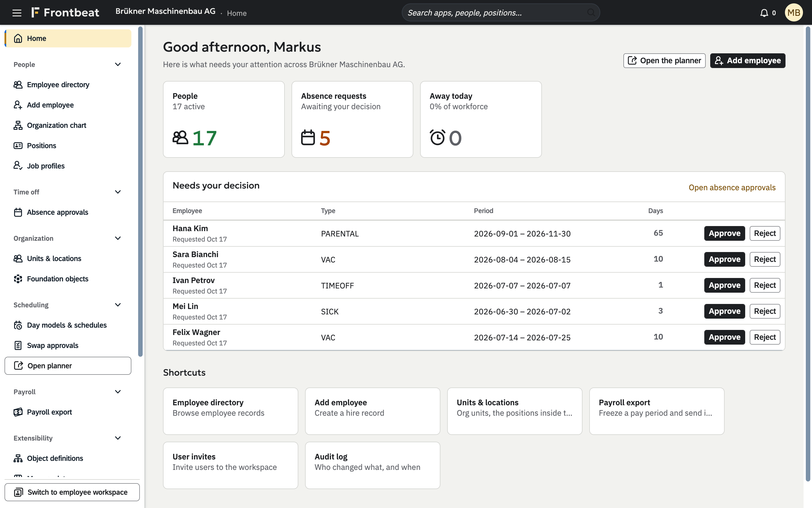Collapse the Time off section chevron
This screenshot has height=508, width=812.
click(118, 192)
